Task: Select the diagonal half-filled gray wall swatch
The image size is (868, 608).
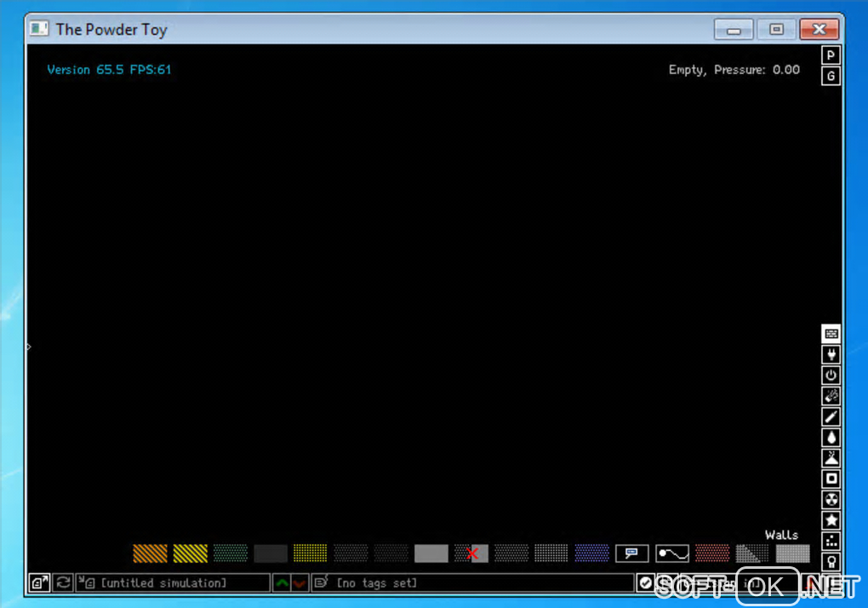Action: 752,554
